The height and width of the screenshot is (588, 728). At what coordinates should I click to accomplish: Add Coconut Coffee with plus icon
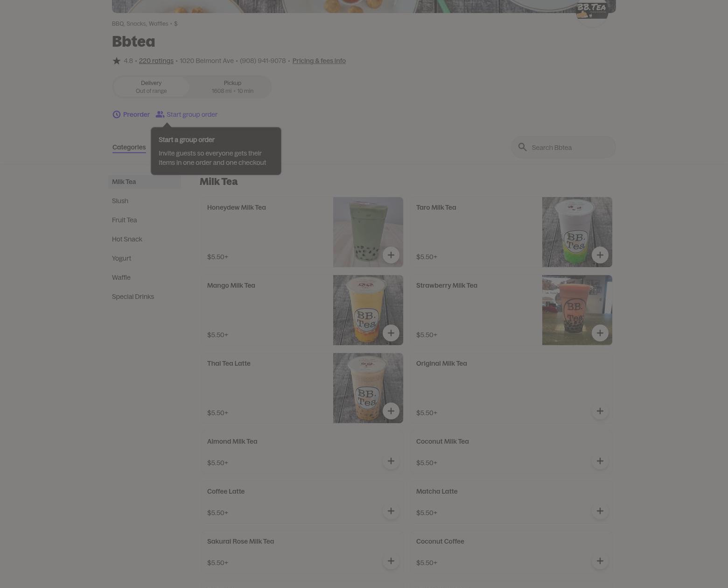(600, 561)
